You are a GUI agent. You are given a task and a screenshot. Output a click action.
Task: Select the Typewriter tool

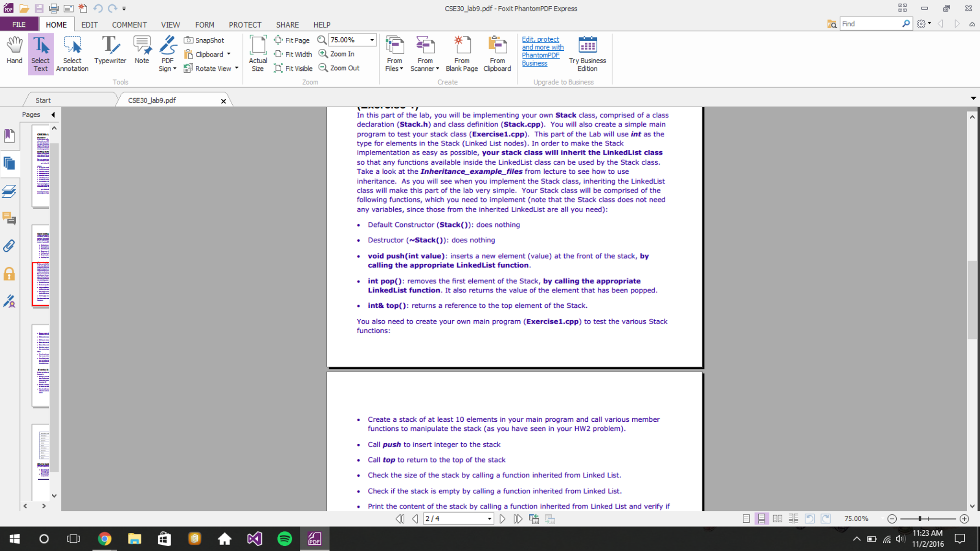(x=110, y=50)
